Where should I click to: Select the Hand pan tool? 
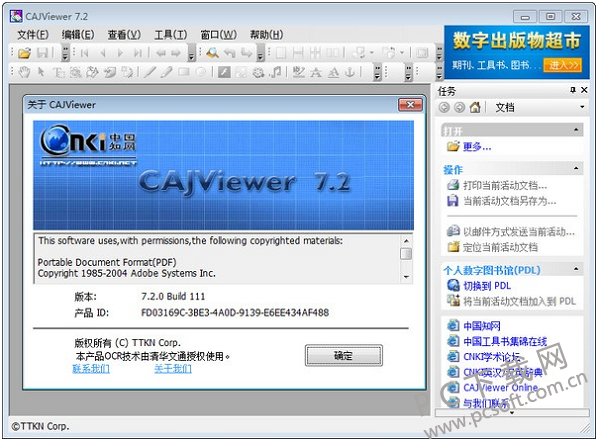(x=24, y=72)
